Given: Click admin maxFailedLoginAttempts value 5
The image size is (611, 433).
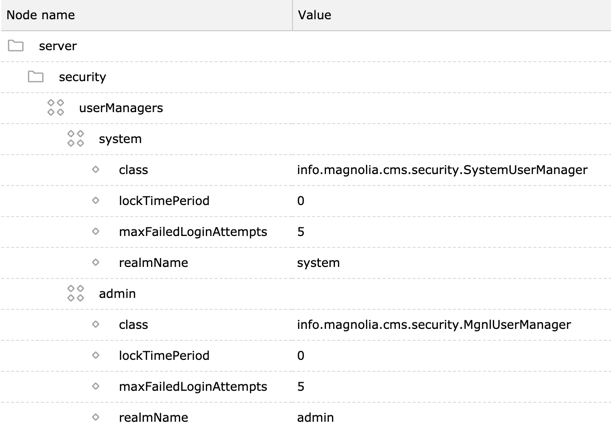Looking at the screenshot, I should [x=301, y=387].
